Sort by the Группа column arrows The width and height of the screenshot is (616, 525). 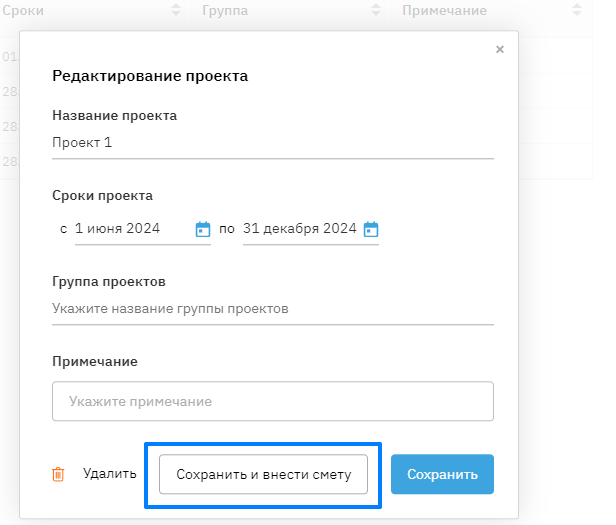point(375,11)
